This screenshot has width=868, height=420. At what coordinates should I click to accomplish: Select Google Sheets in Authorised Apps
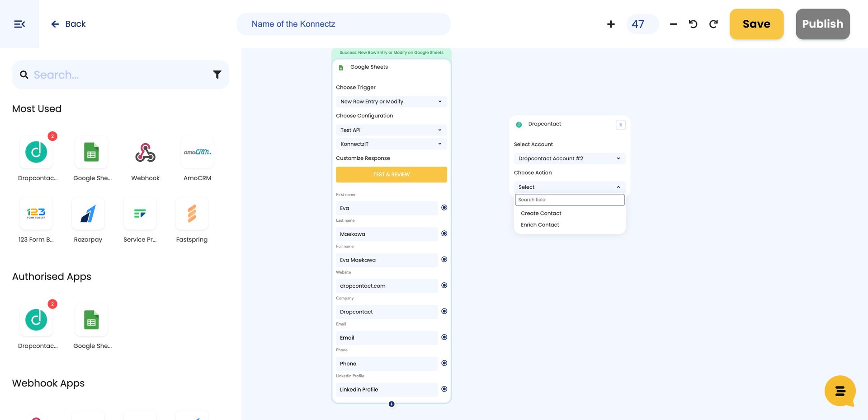(x=91, y=320)
